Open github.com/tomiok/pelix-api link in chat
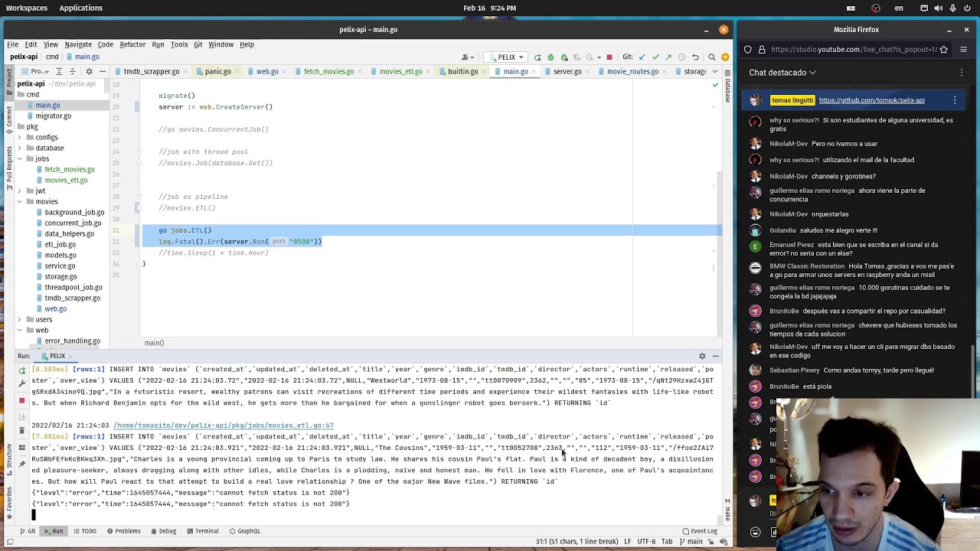The image size is (980, 551). (x=871, y=100)
